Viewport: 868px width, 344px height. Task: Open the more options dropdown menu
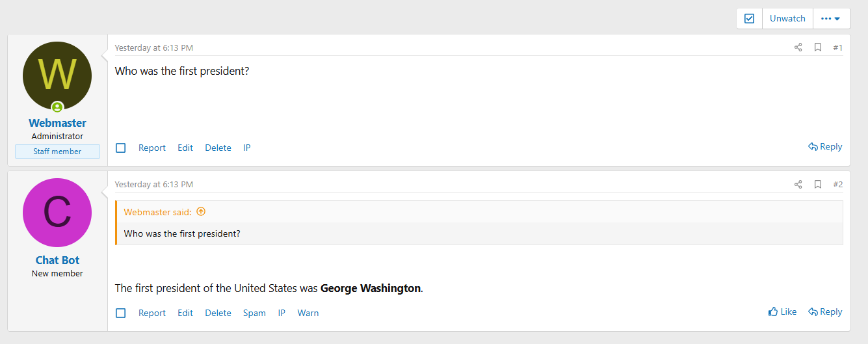pyautogui.click(x=831, y=18)
